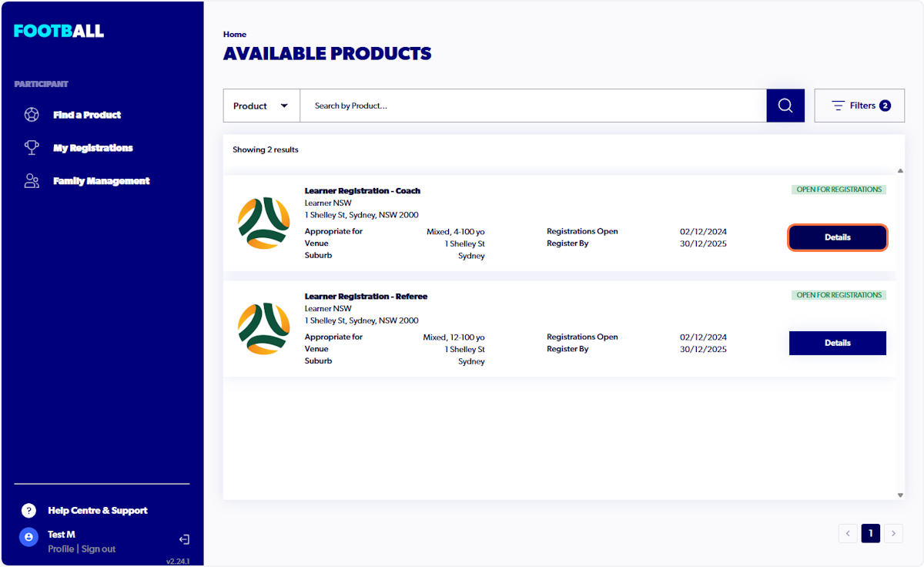Click the people icon beside Family Management
924x567 pixels.
(32, 181)
